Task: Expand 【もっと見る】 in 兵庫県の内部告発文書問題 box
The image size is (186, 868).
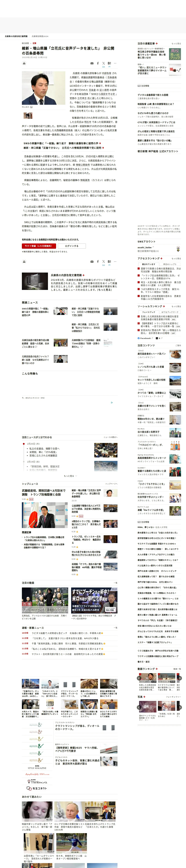Action: [104, 290]
